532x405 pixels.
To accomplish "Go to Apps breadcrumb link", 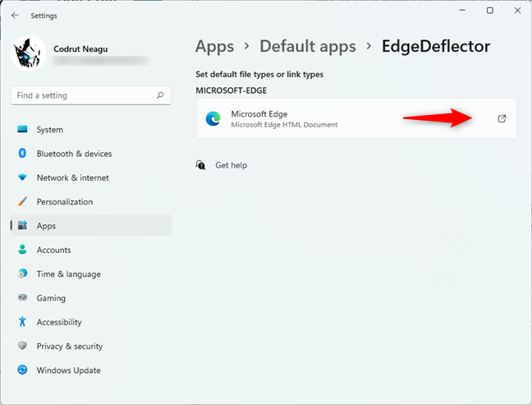I will pyautogui.click(x=215, y=47).
